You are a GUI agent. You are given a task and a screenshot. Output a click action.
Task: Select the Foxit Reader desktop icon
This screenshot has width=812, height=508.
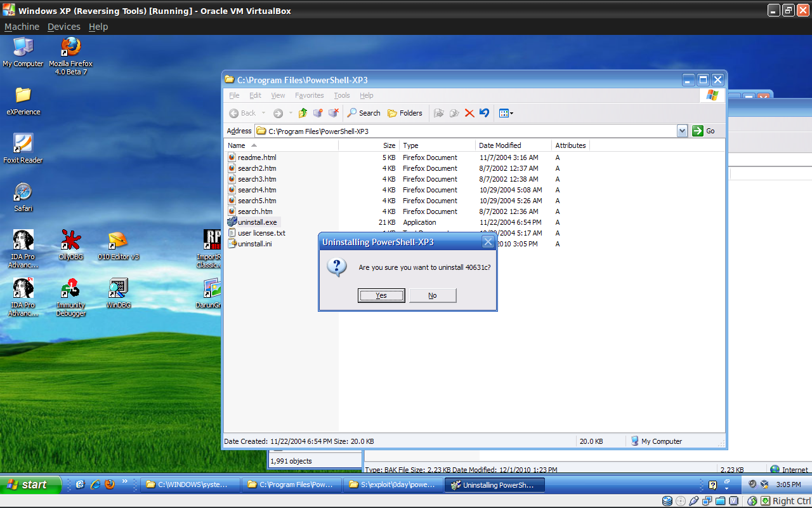[23, 149]
